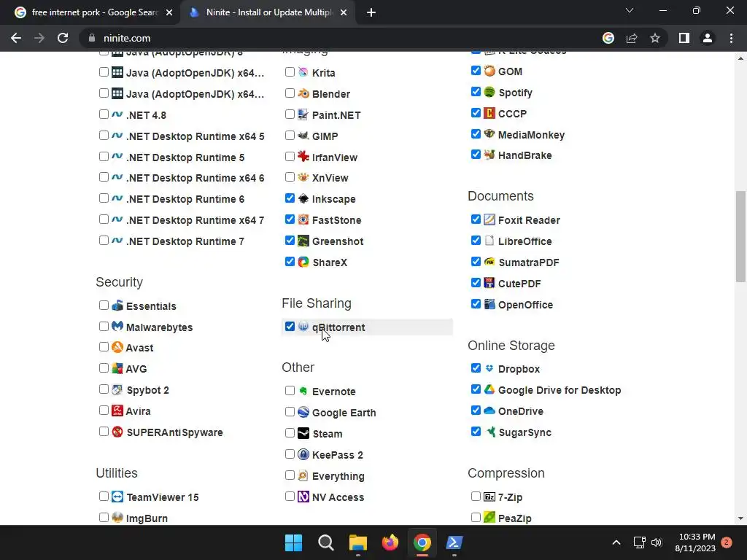
Task: Check the Paint.NET checkbox
Action: (x=290, y=114)
